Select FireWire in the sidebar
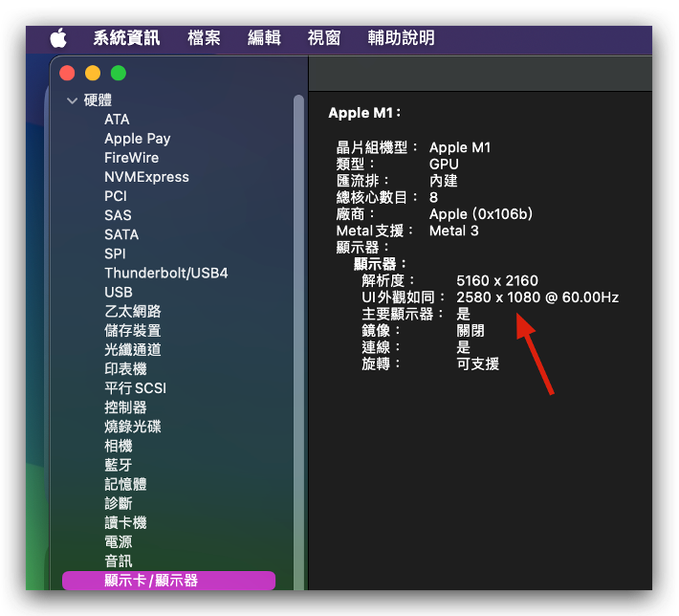The height and width of the screenshot is (616, 679). pyautogui.click(x=131, y=158)
